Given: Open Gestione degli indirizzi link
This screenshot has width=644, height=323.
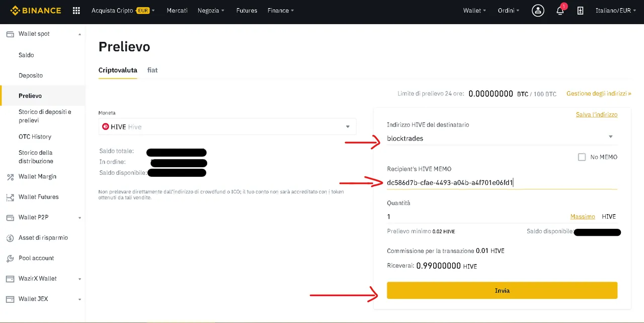Looking at the screenshot, I should coord(599,94).
